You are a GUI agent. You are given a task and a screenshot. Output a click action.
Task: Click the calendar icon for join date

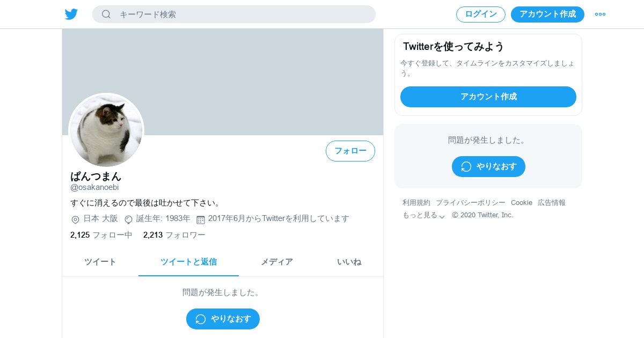pyautogui.click(x=201, y=219)
